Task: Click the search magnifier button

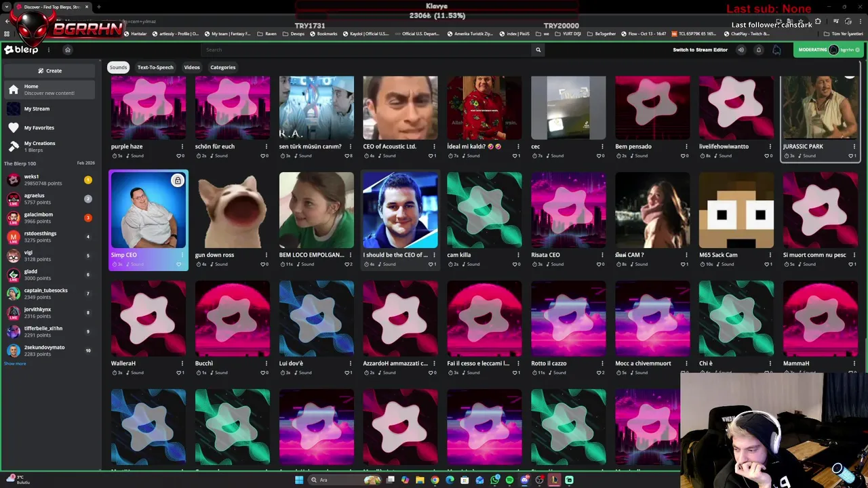Action: 538,49
